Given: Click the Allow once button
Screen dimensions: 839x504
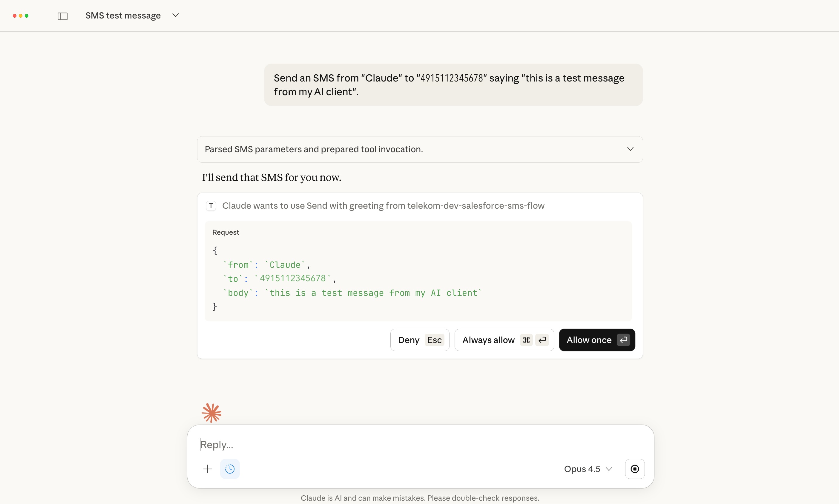Looking at the screenshot, I should coord(597,340).
